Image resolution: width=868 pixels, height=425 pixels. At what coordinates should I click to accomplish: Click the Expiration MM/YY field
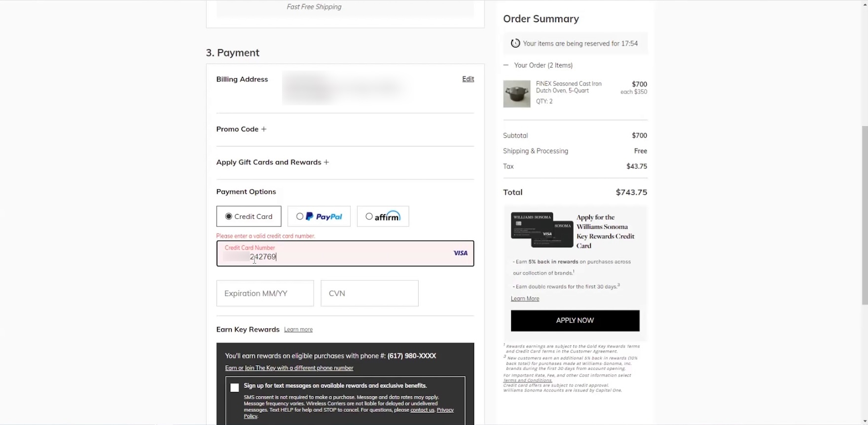(x=265, y=293)
